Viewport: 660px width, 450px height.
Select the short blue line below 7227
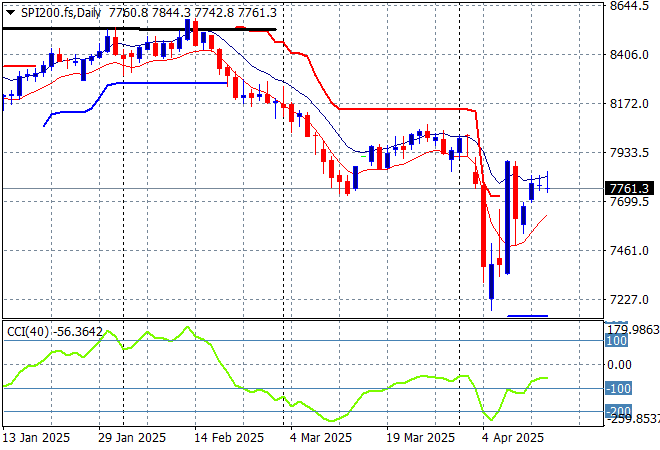527,316
